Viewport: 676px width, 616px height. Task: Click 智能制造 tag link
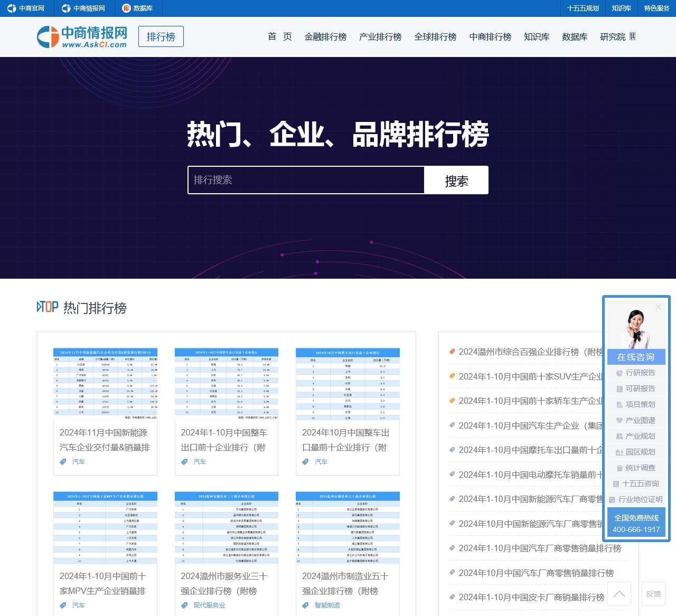pyautogui.click(x=327, y=605)
